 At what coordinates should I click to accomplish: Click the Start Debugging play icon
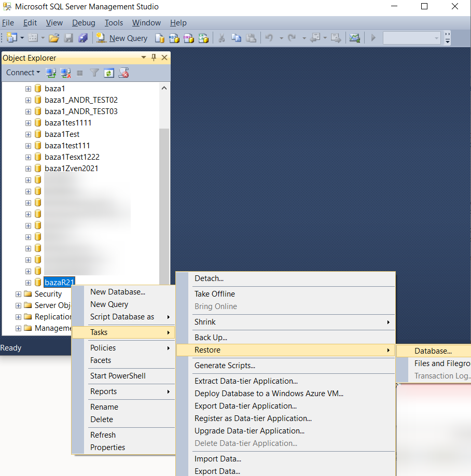373,38
